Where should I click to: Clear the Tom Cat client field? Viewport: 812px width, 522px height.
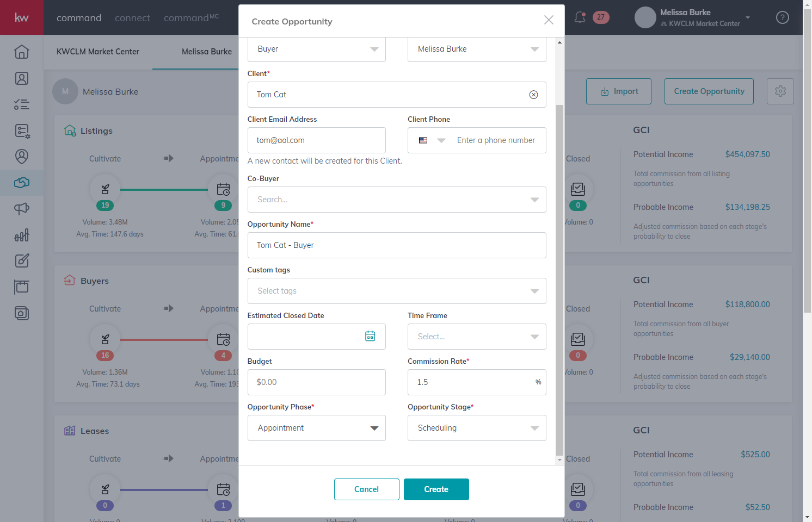pos(533,95)
